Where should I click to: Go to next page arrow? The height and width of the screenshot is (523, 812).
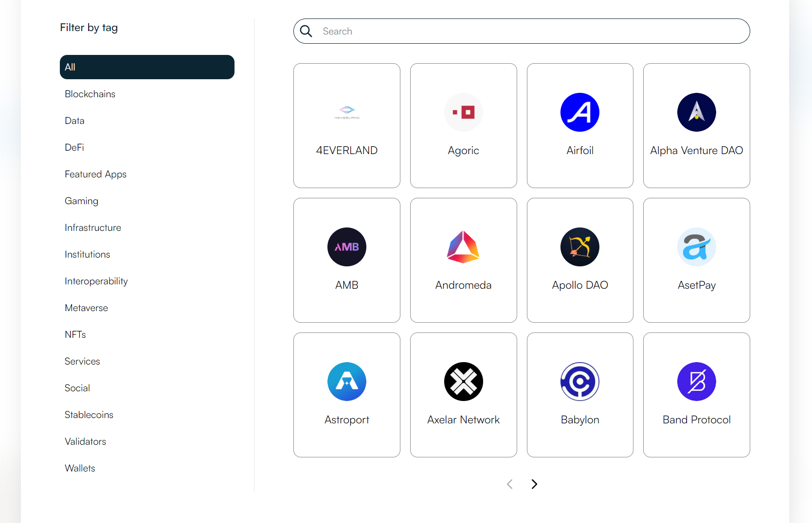(534, 484)
